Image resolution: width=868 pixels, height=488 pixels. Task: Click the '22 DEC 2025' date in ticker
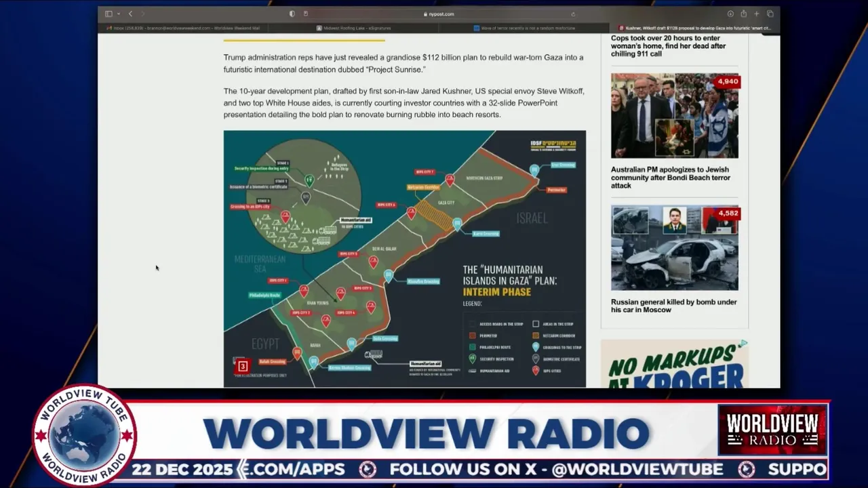pos(182,469)
